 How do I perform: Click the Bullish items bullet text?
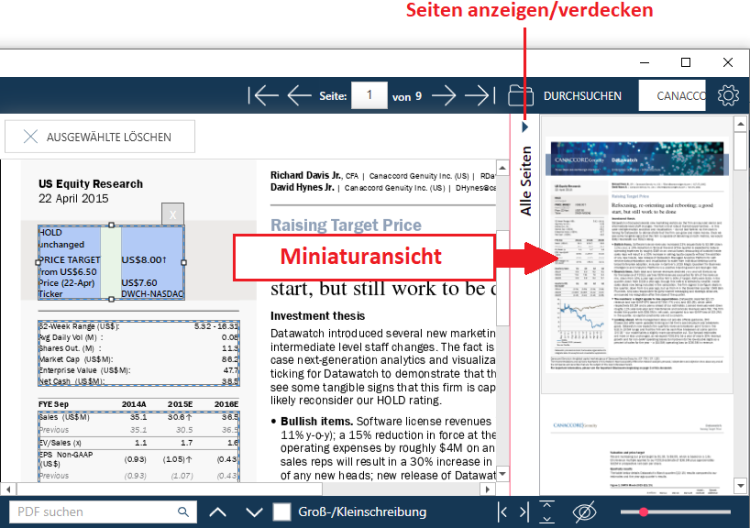tap(317, 421)
